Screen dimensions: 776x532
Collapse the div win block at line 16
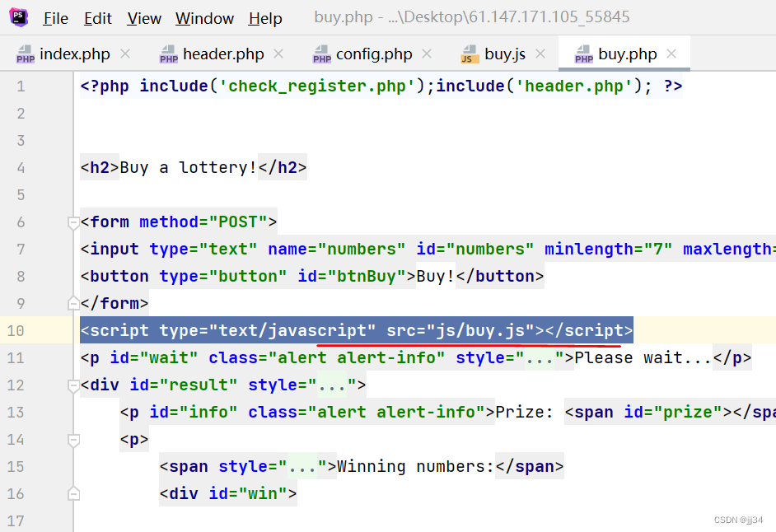pyautogui.click(x=73, y=493)
